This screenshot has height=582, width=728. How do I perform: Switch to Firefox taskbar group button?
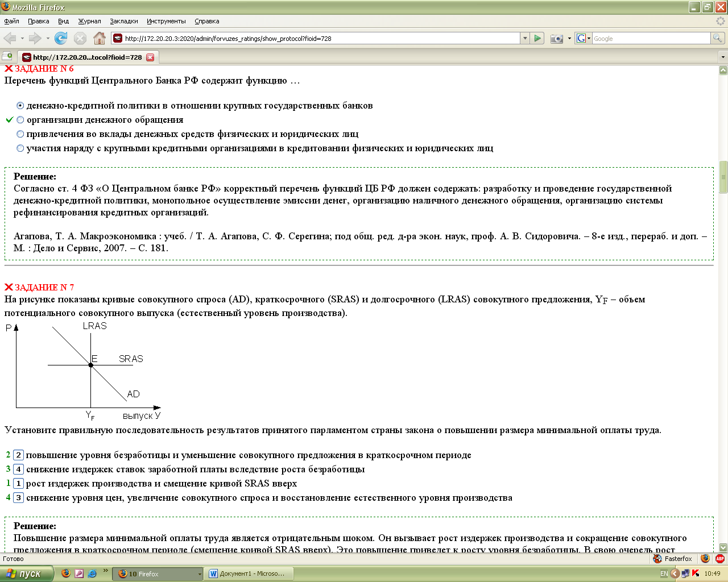pos(158,574)
